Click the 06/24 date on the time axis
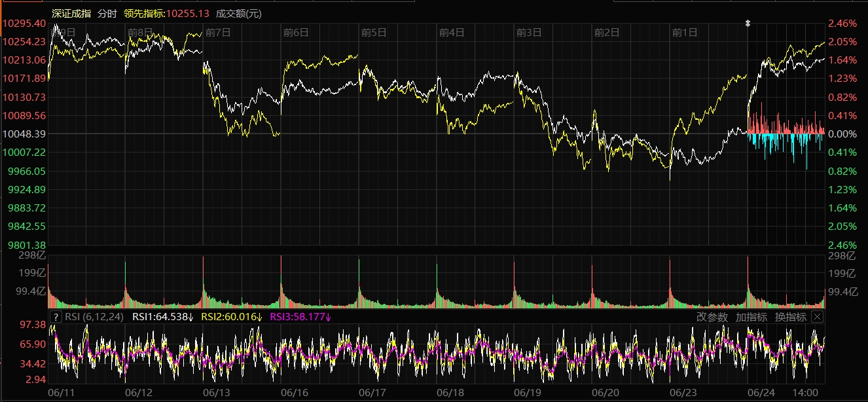The height and width of the screenshot is (402, 868). click(761, 393)
